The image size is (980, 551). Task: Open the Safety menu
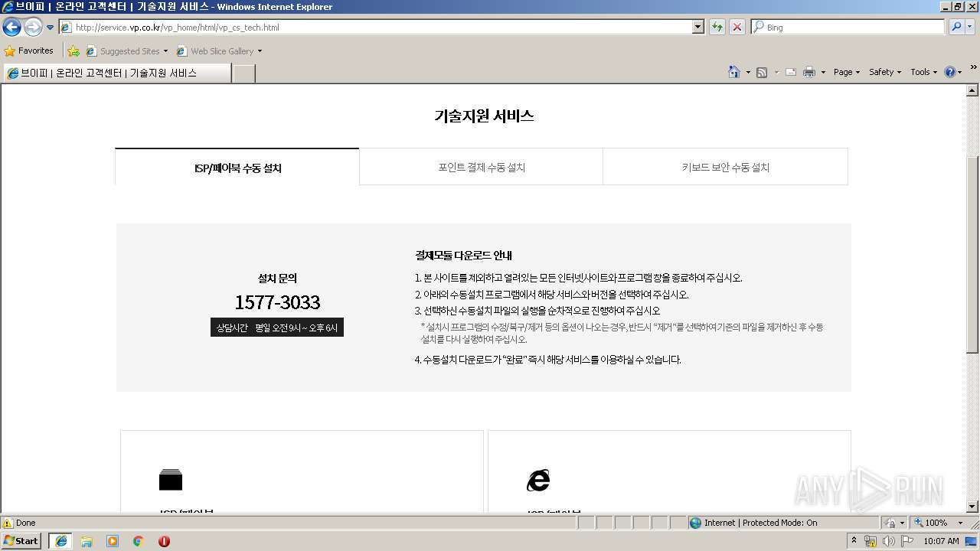[884, 72]
